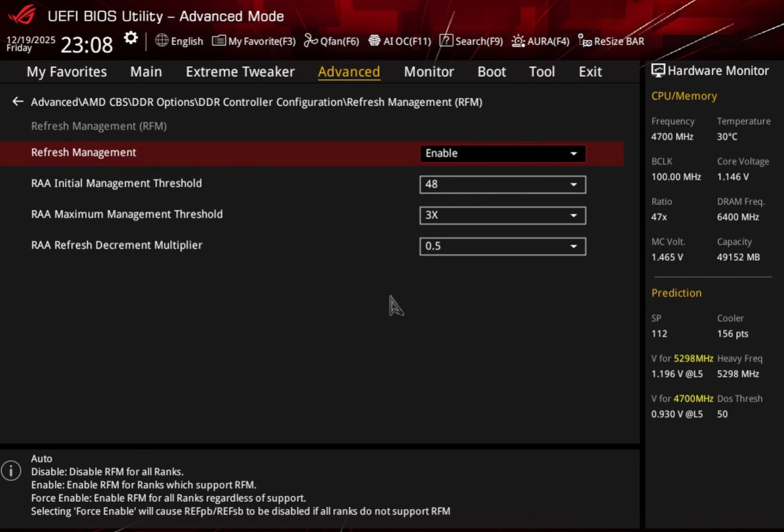
Task: Switch to Main tab
Action: point(146,71)
